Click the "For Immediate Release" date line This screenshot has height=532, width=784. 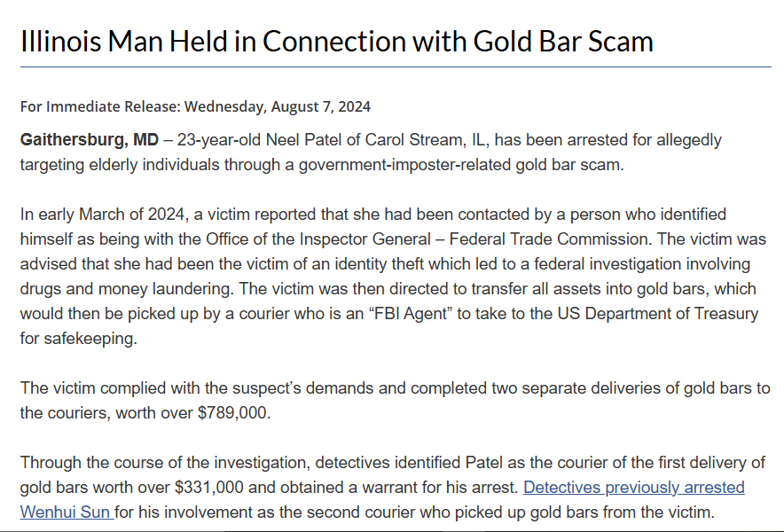(195, 106)
